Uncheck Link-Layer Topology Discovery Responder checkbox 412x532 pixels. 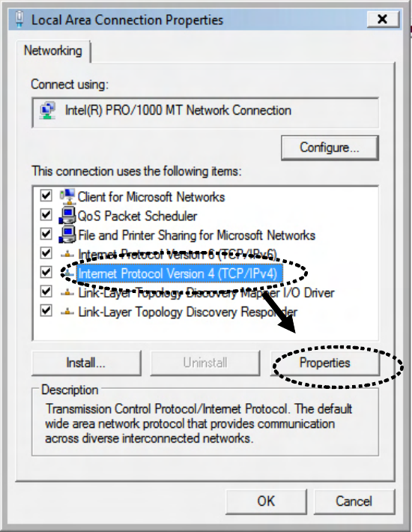pyautogui.click(x=46, y=310)
